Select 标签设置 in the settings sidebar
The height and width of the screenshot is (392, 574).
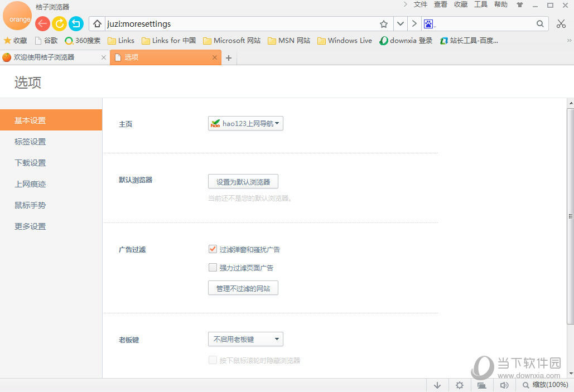pos(30,142)
